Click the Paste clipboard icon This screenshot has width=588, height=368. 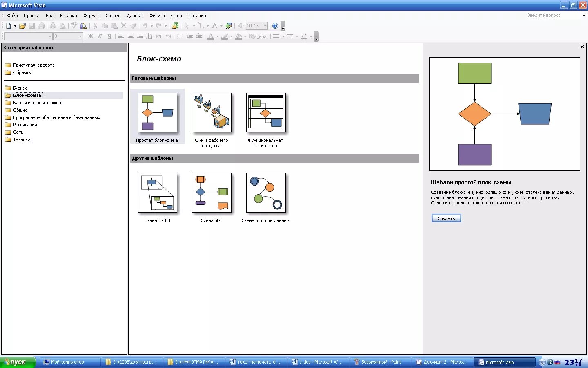(114, 26)
